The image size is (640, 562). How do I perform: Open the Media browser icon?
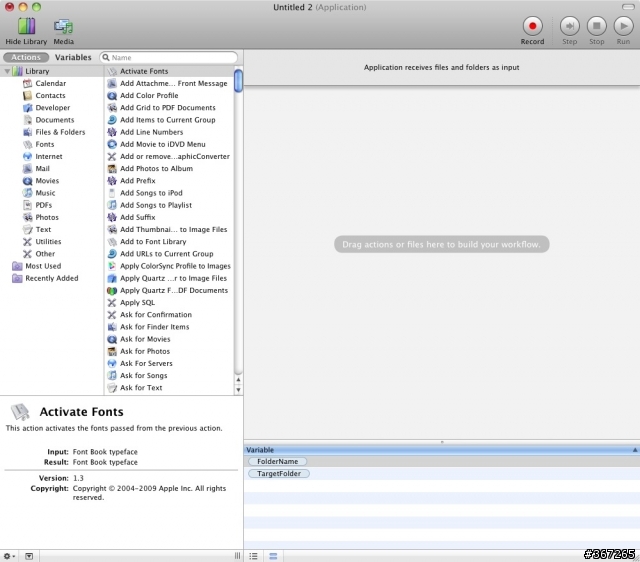[63, 26]
